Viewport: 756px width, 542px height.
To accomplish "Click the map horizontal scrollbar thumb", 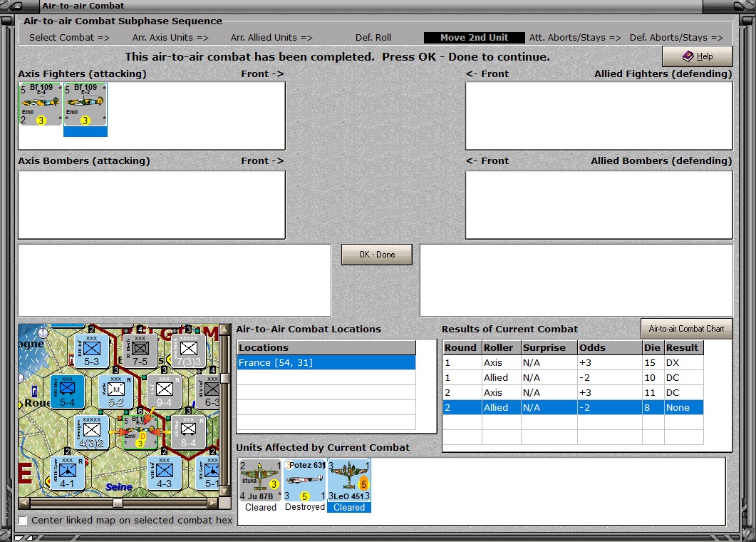I will coord(118,503).
